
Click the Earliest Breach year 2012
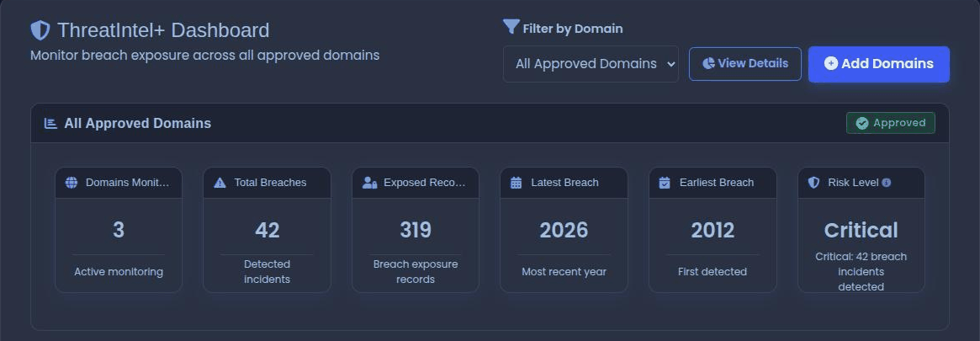tap(712, 230)
